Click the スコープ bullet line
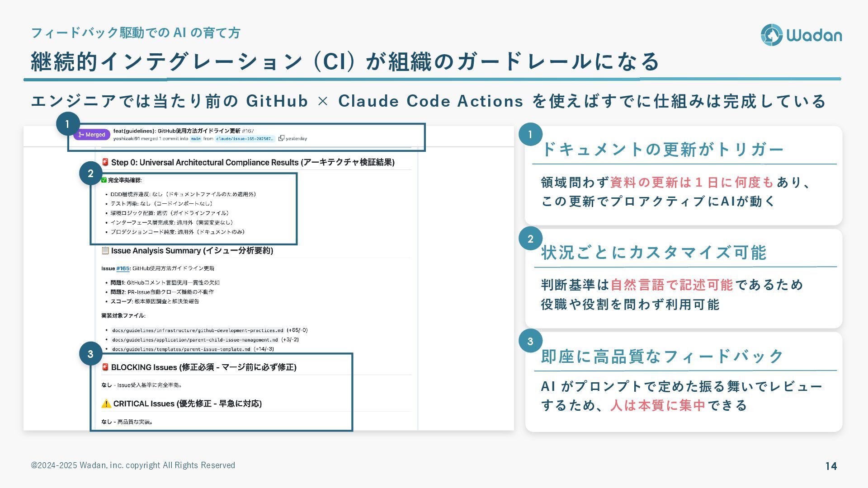Viewport: 868px width, 488px height. [155, 301]
